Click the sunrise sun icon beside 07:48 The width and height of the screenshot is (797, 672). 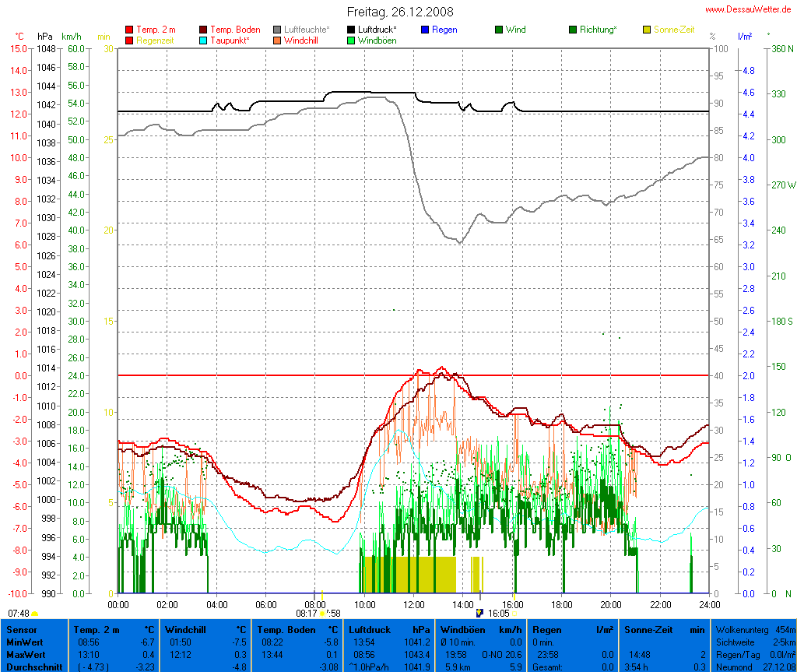point(35,614)
